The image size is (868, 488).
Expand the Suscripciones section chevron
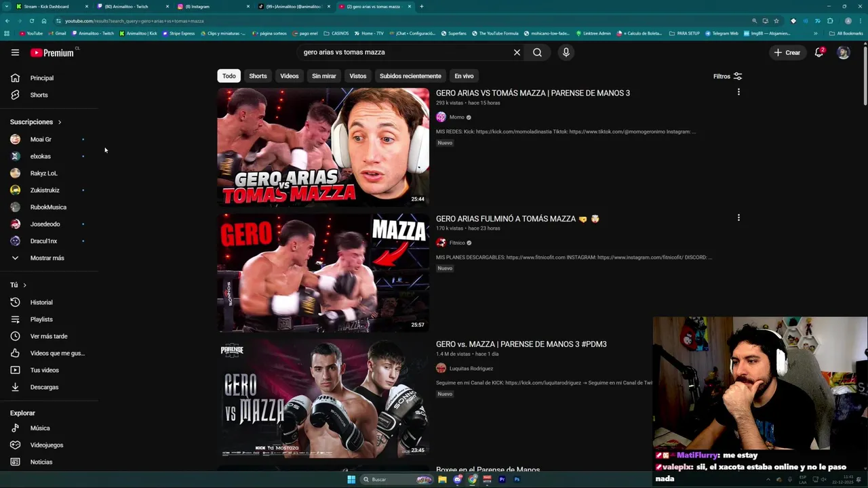60,122
